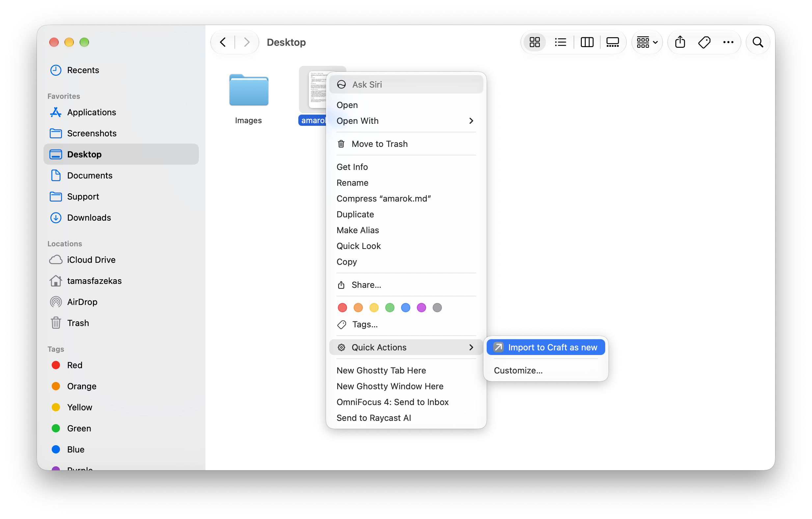Click the Share toolbar icon

click(680, 42)
